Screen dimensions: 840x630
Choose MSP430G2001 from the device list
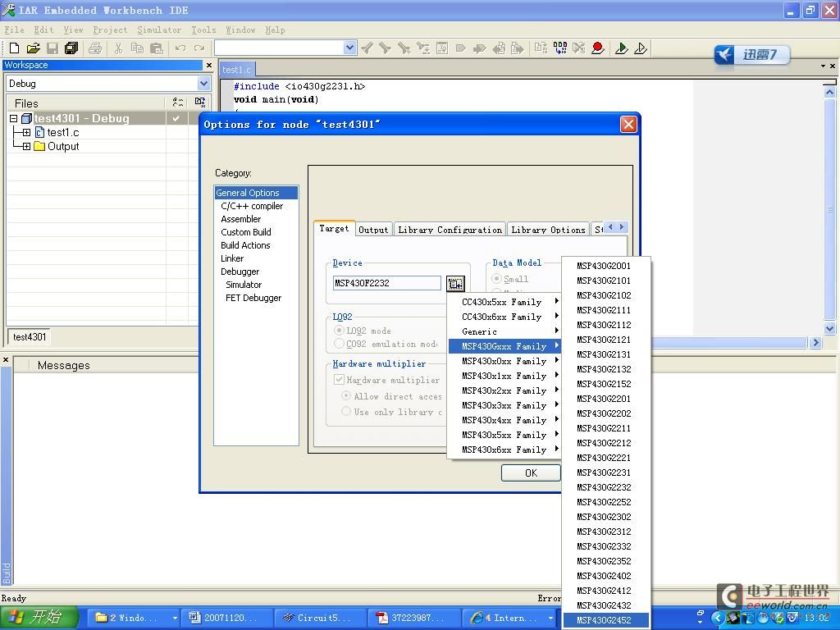[x=604, y=266]
